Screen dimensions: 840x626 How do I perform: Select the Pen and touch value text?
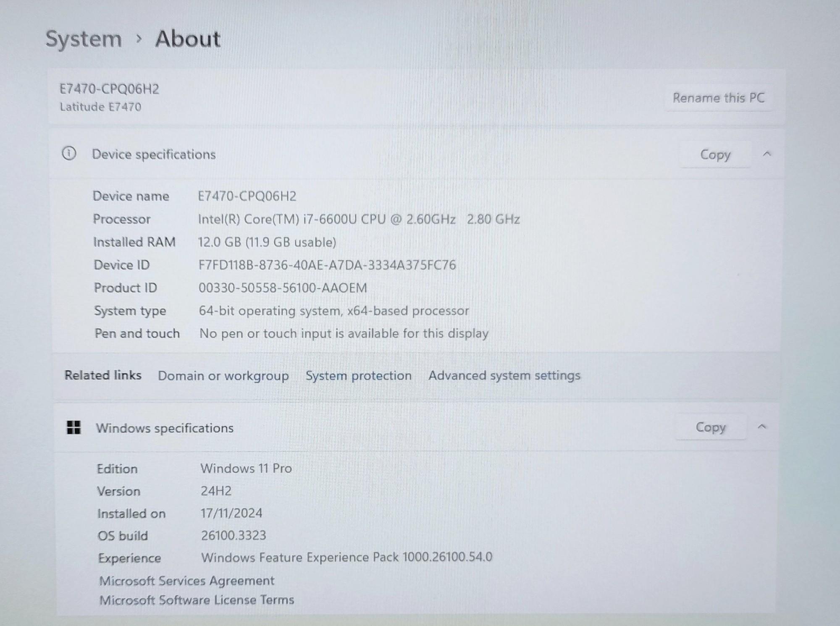(344, 333)
